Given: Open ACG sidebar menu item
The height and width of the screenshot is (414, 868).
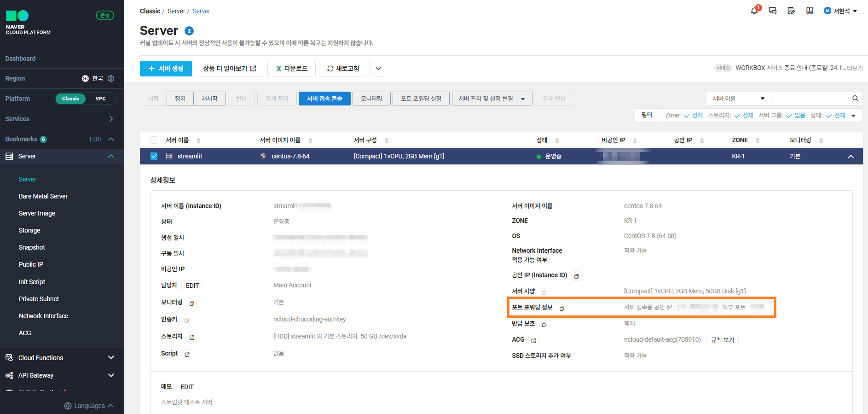Looking at the screenshot, I should point(25,333).
